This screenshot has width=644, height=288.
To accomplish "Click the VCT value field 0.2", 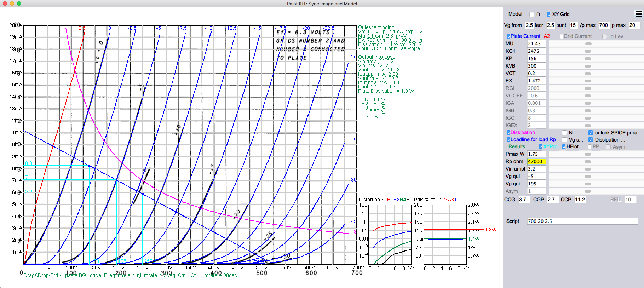I will click(536, 73).
